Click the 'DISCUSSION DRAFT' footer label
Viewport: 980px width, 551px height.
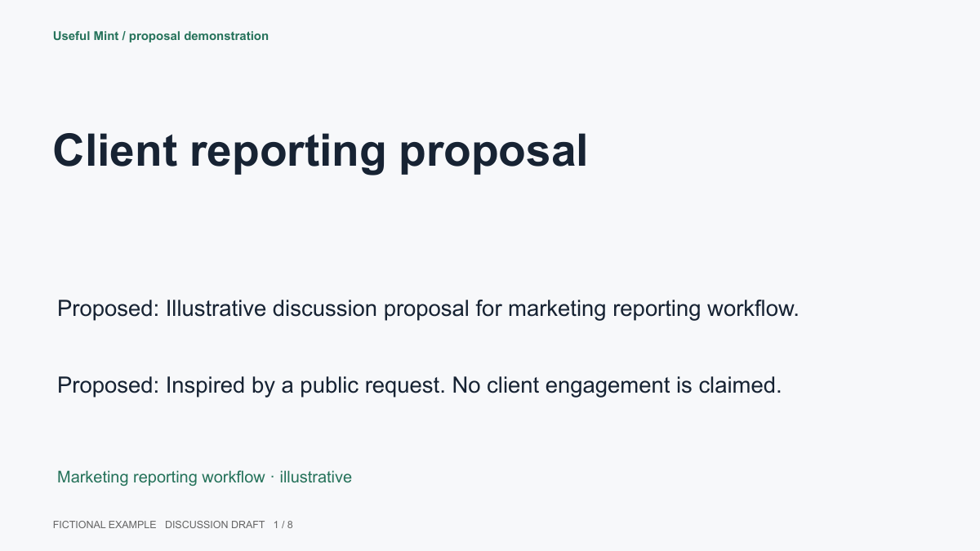pos(215,525)
